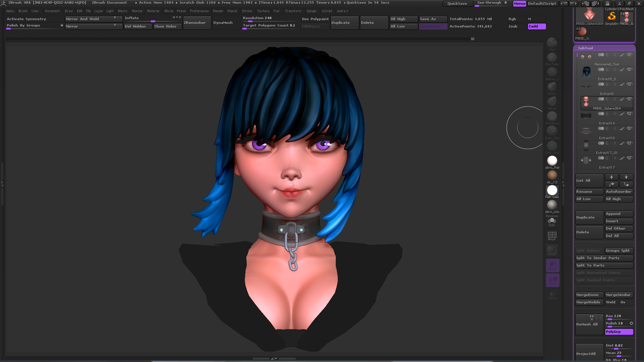Screen dimensions: 644x362
Task: Click AutoReorder button
Action: [x=619, y=191]
